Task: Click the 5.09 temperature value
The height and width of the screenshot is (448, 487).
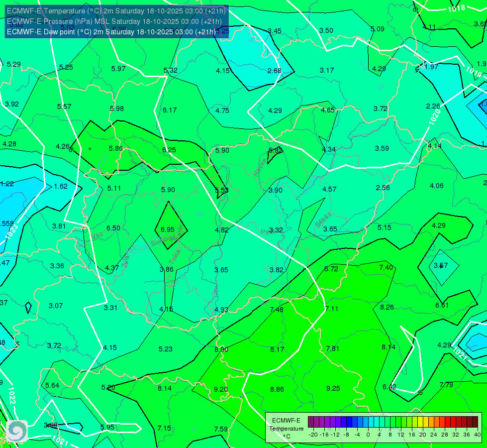Action: 378,29
